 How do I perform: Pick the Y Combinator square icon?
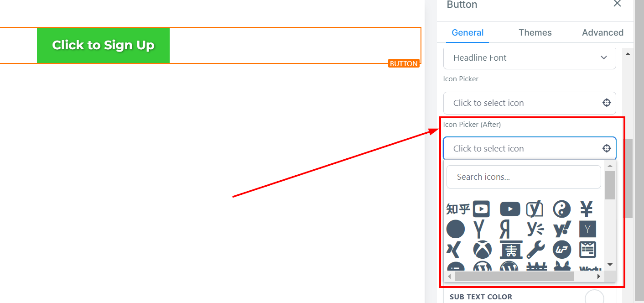(x=587, y=229)
